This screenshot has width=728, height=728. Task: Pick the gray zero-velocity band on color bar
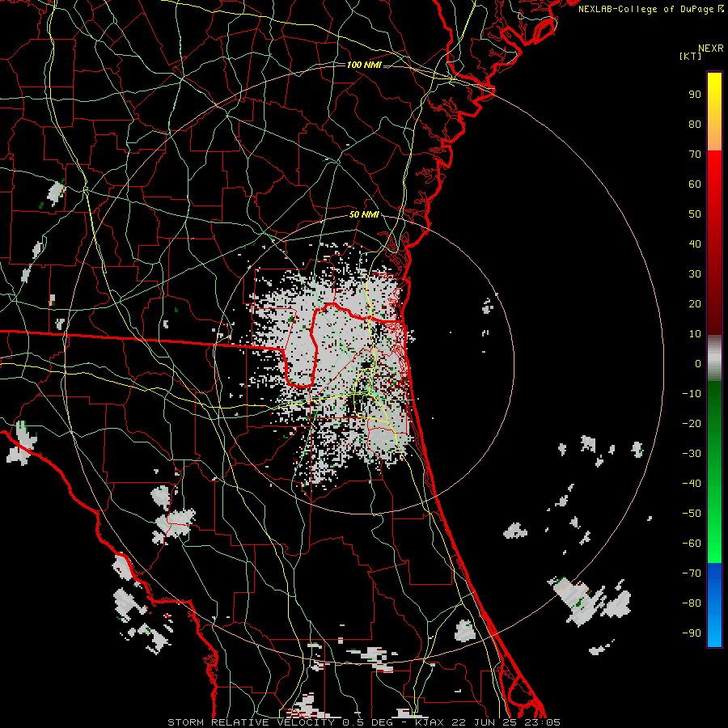click(714, 358)
